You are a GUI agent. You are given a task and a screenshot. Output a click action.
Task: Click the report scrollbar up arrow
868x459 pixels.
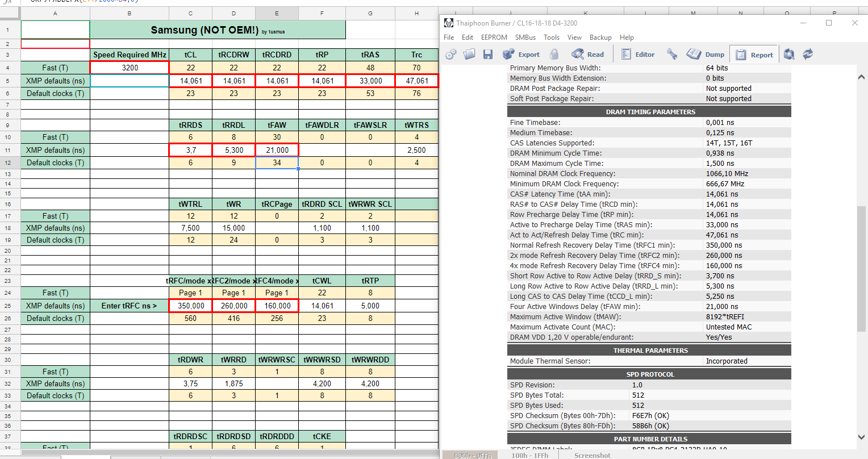click(x=861, y=77)
